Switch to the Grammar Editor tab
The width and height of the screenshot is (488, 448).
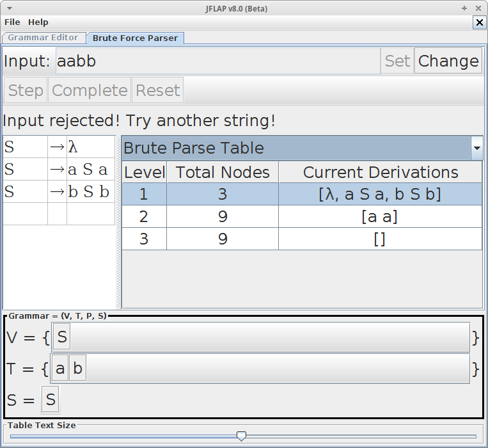43,38
